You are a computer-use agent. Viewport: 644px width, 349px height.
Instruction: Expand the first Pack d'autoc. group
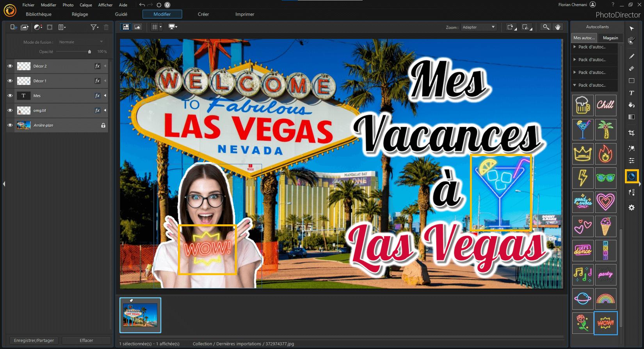pos(575,47)
